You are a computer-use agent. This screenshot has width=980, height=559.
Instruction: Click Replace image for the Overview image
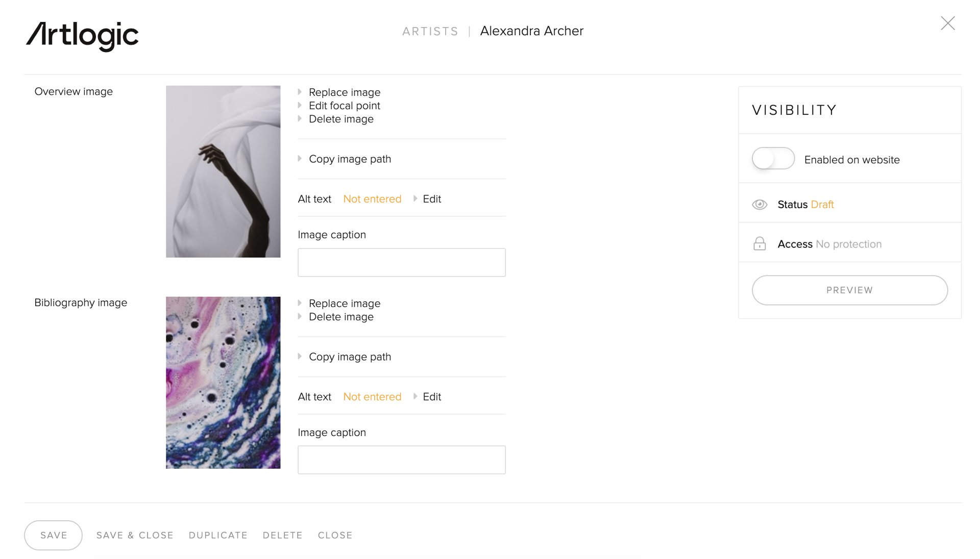point(344,92)
